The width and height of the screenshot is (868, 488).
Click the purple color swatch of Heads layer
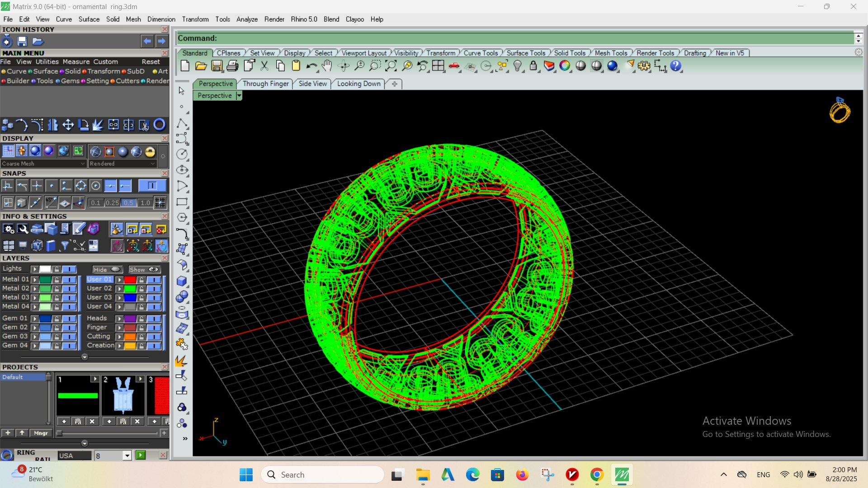[x=130, y=319]
